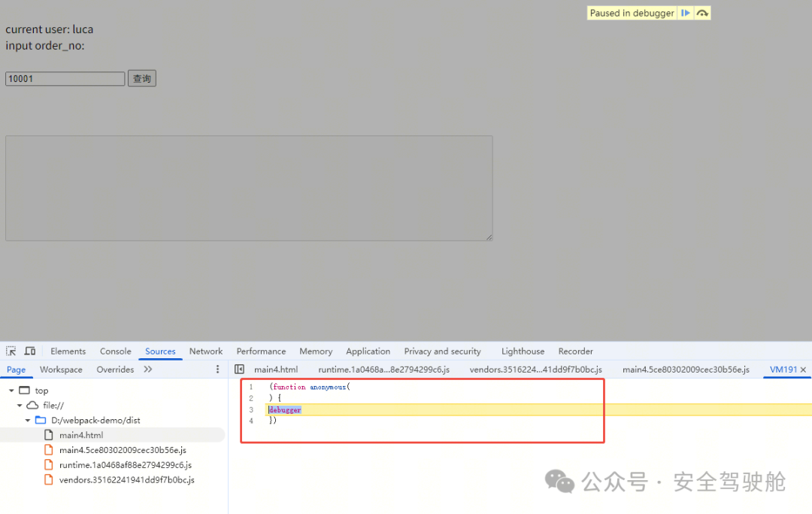Toggle the navigator sidebar icon
812x514 pixels.
239,369
